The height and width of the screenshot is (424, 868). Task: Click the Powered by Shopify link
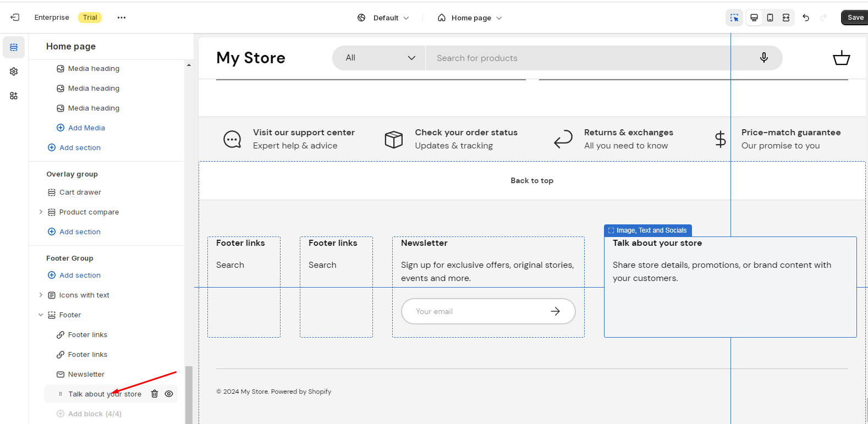pos(301,392)
